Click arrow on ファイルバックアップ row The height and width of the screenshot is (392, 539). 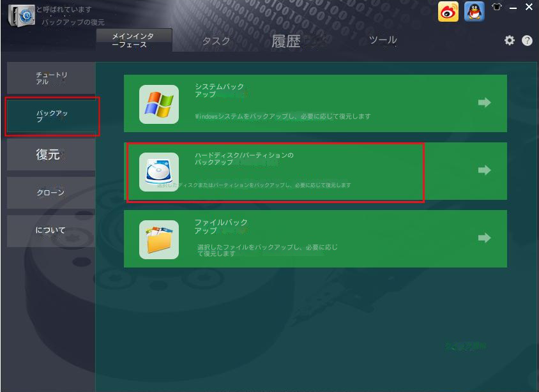[x=484, y=237]
